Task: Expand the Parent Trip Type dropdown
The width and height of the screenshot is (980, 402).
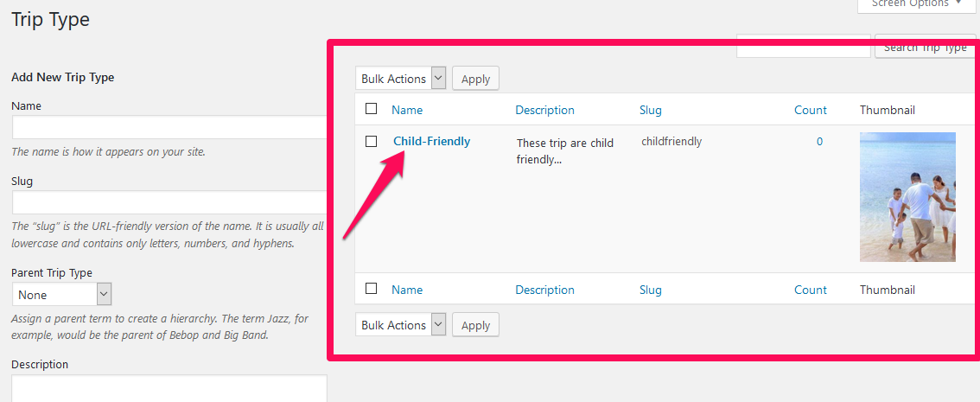Action: 62,295
